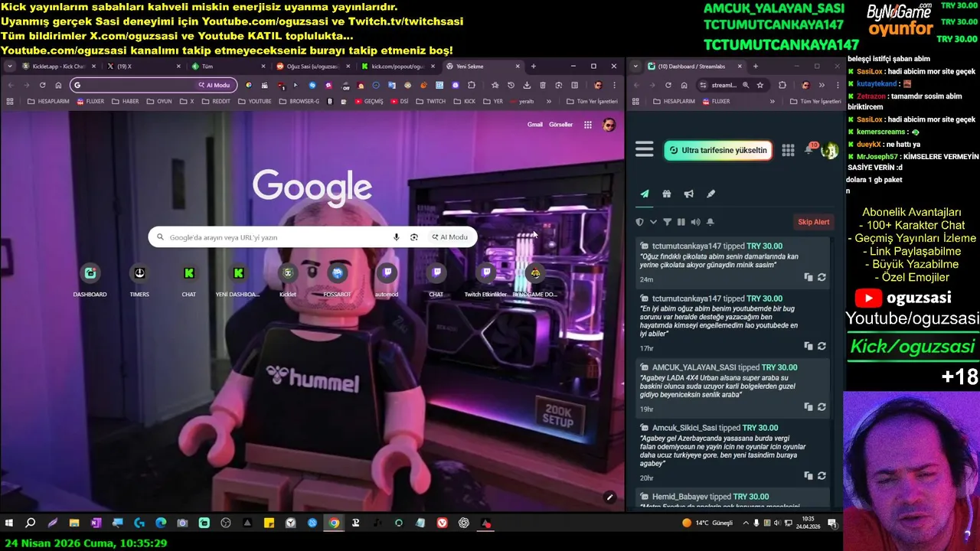Select the gift icon tab in Streamlabs

point(667,194)
